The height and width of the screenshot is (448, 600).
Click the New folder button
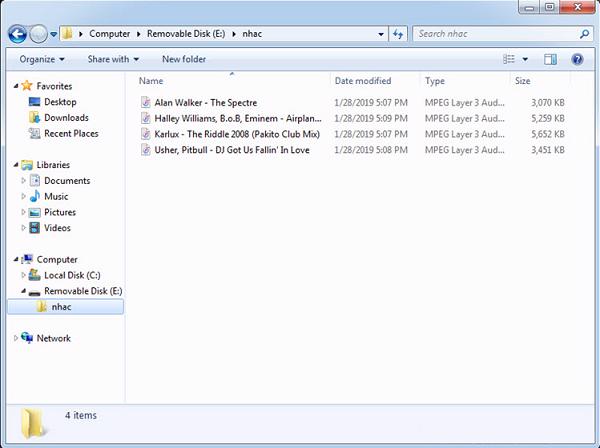point(184,59)
